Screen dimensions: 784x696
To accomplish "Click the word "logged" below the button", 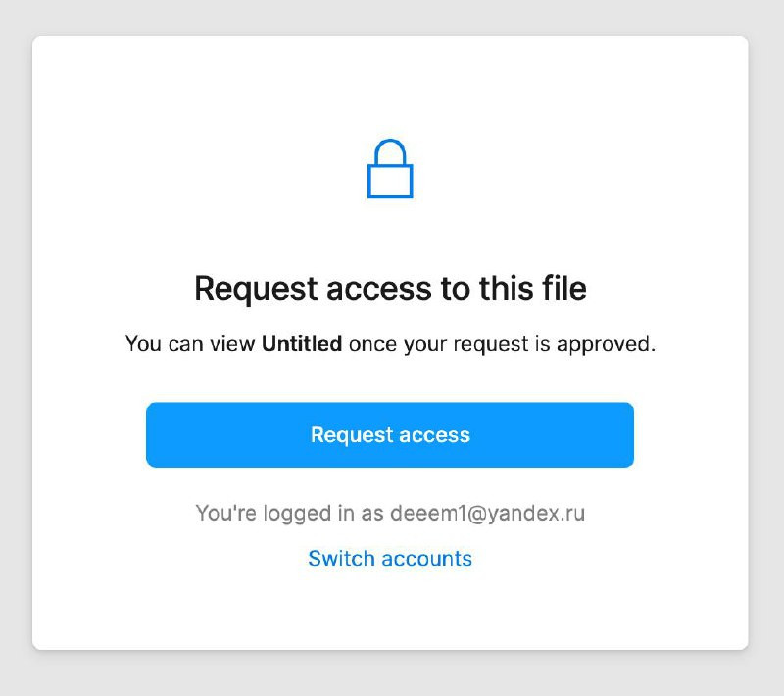I will click(297, 514).
